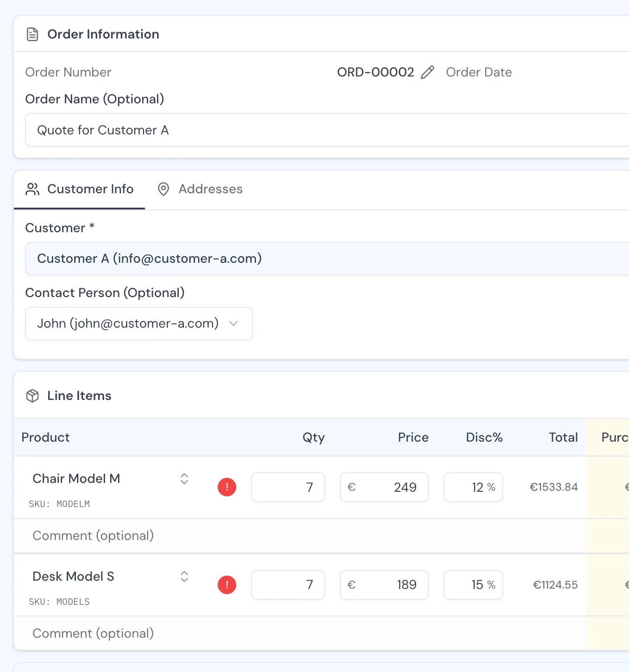Edit quantity for Chair Model M
The height and width of the screenshot is (672, 629).
tap(288, 487)
